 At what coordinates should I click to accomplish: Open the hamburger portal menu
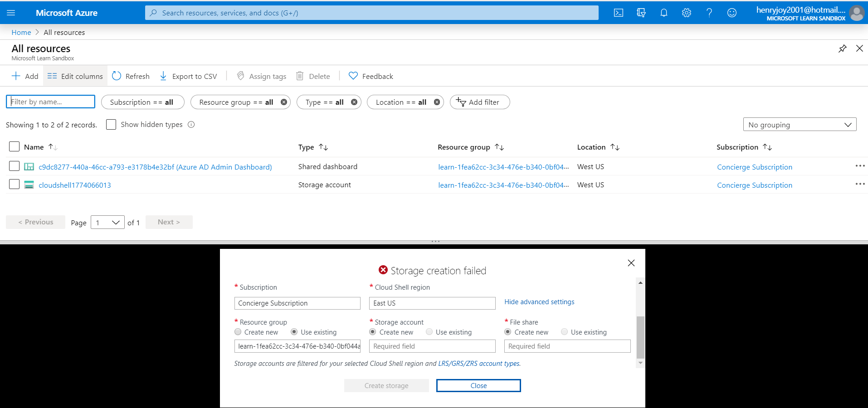click(x=11, y=13)
